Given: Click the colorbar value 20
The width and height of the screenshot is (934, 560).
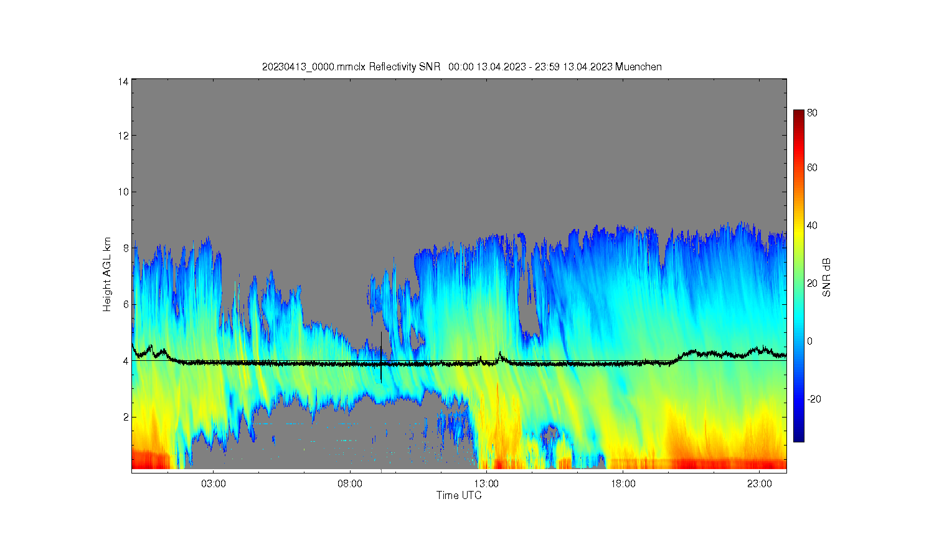Looking at the screenshot, I should (x=812, y=284).
